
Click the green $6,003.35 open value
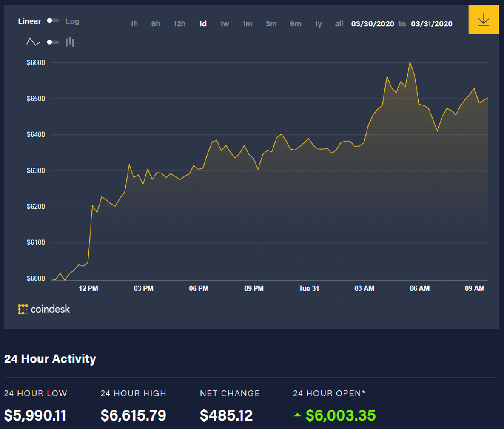pos(341,416)
